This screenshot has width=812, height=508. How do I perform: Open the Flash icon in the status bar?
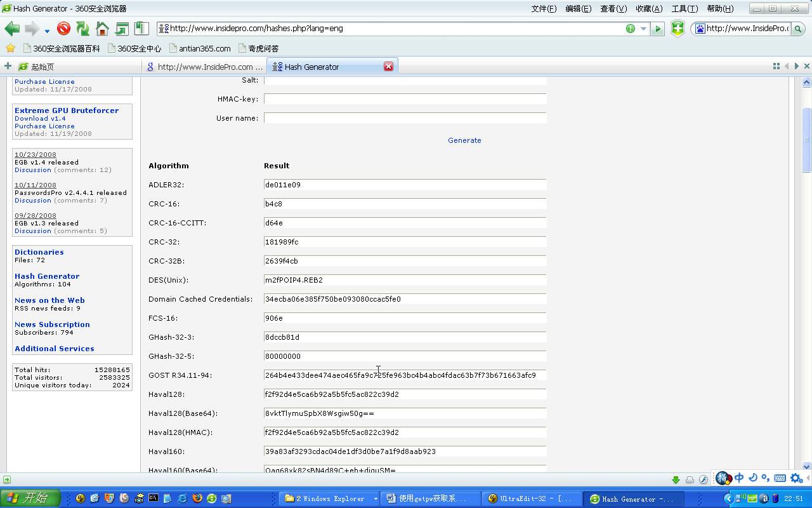pos(704,480)
